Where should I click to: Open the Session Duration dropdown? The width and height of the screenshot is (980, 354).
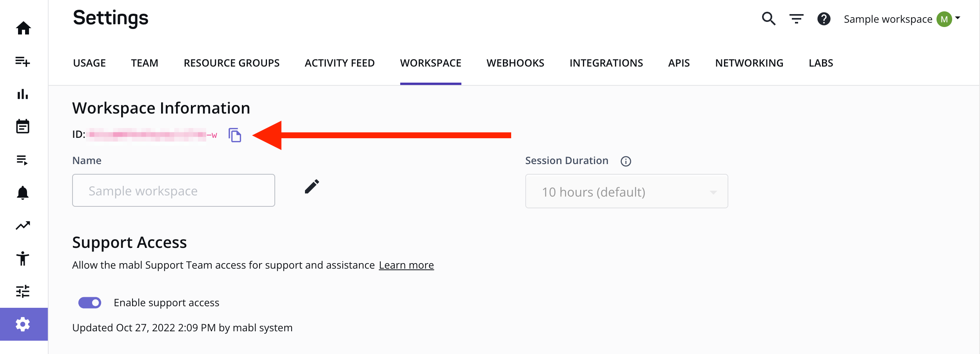click(626, 191)
